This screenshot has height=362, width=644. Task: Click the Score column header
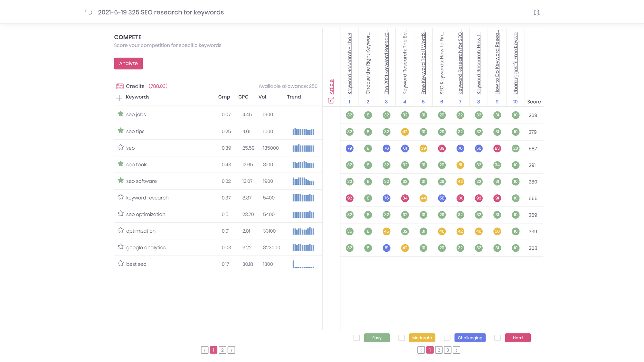pos(534,102)
